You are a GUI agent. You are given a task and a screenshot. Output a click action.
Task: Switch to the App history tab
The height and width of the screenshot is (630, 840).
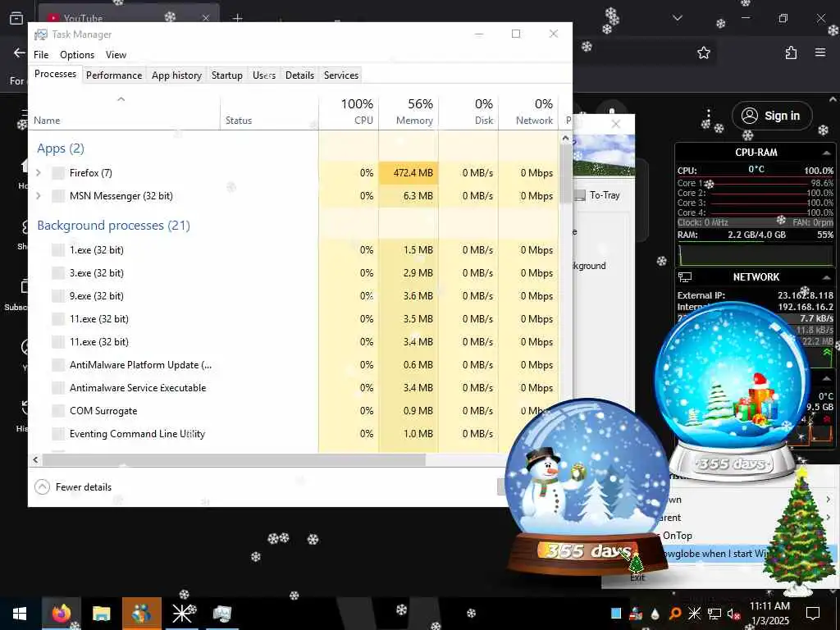[176, 75]
